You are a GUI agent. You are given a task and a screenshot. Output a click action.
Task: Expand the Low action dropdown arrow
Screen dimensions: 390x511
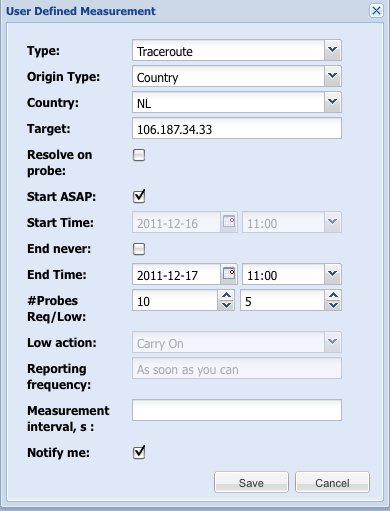pos(332,342)
